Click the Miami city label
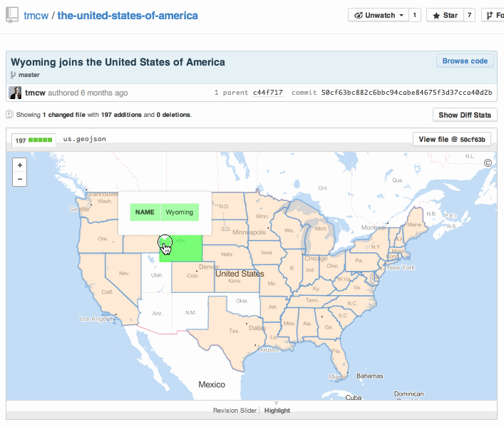Viewport: 504px width, 427px height. (336, 376)
